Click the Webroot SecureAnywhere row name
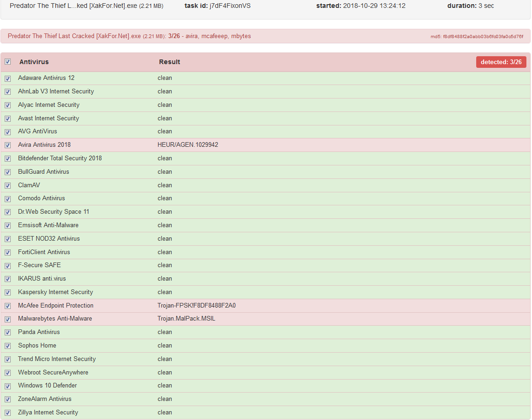 click(53, 372)
